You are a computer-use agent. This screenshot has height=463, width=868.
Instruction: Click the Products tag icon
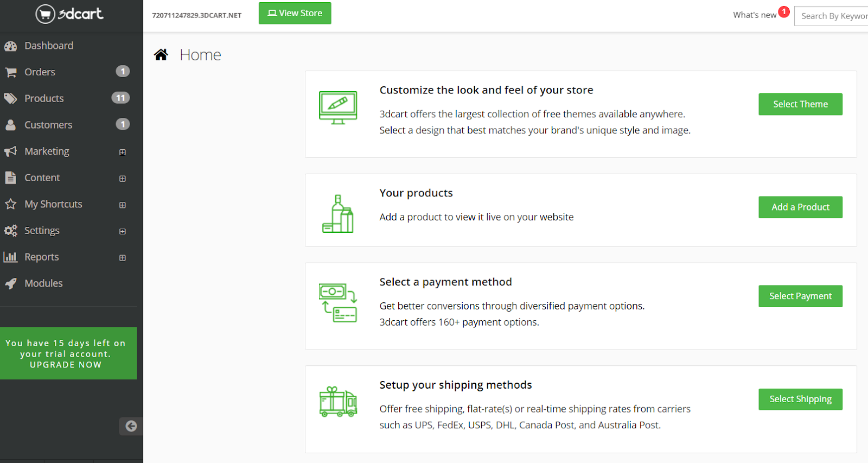pos(10,98)
